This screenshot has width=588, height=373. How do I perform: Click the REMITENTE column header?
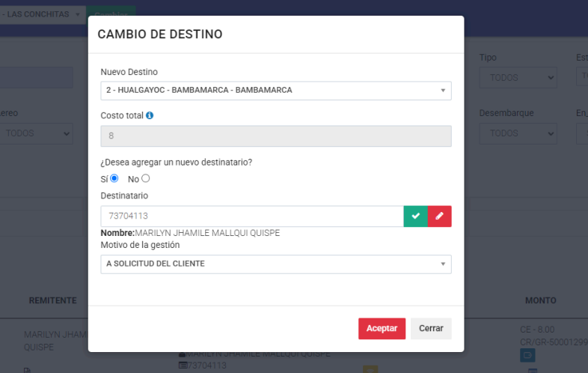(52, 300)
